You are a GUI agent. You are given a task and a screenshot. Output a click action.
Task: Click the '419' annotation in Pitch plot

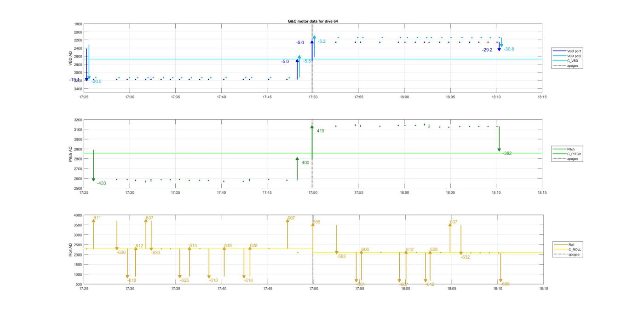(x=320, y=131)
